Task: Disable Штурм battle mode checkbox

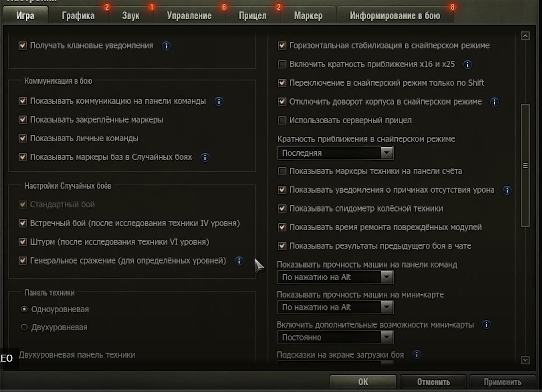Action: (23, 242)
